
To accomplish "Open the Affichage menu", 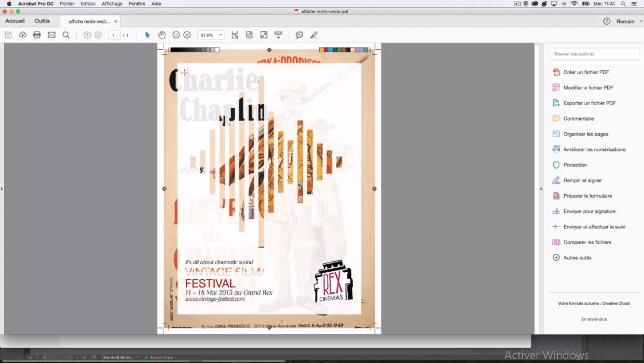I will pos(112,3).
